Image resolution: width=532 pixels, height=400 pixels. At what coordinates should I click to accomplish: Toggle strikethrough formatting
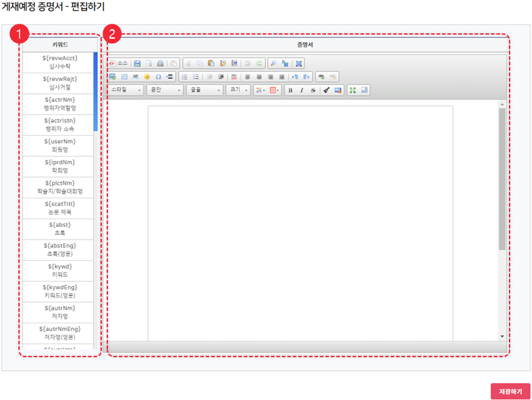pos(313,90)
